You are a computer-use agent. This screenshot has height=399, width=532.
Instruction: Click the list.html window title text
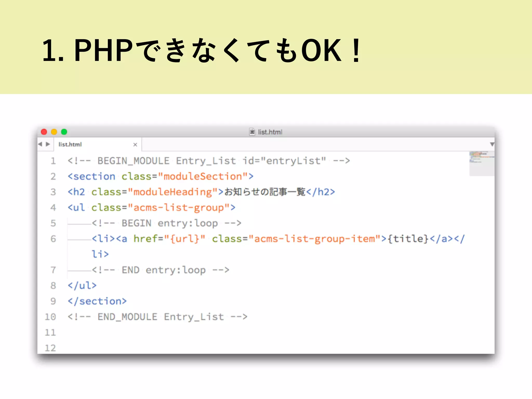[270, 132]
